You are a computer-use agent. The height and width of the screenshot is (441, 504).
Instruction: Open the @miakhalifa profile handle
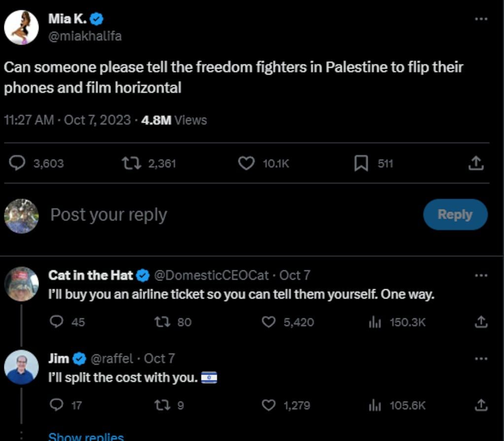click(85, 36)
